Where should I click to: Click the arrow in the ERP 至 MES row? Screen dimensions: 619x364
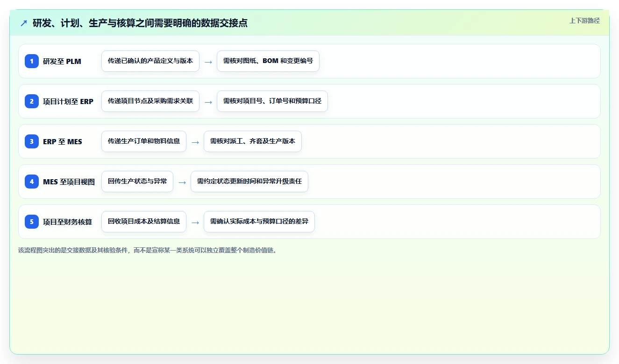(x=195, y=142)
